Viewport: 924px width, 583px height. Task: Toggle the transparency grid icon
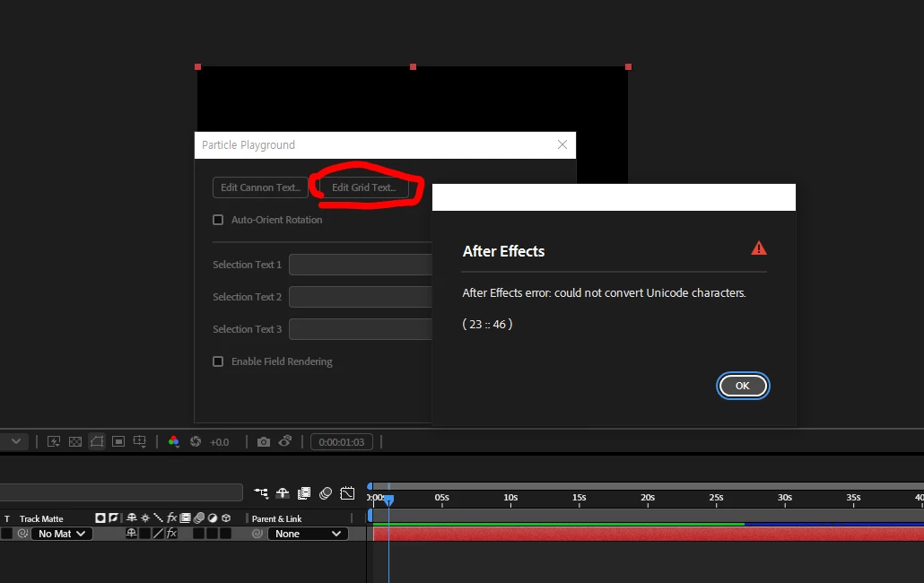pos(75,441)
